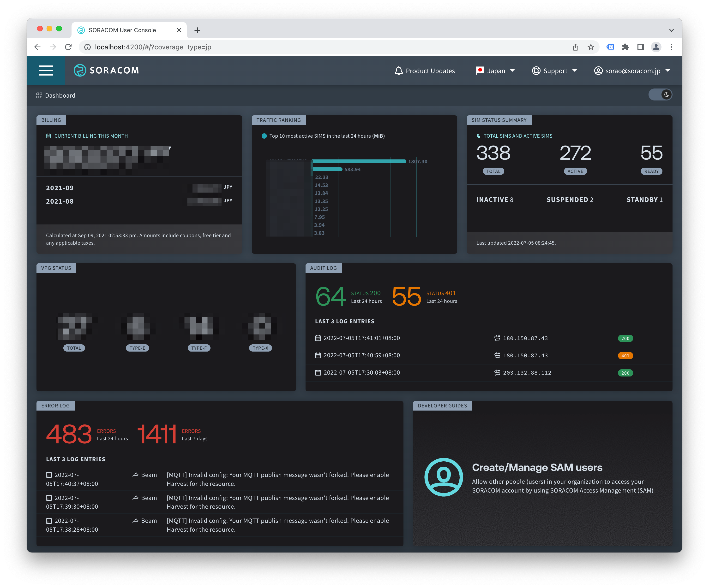
Task: Click the SORACOM logo
Action: click(106, 70)
